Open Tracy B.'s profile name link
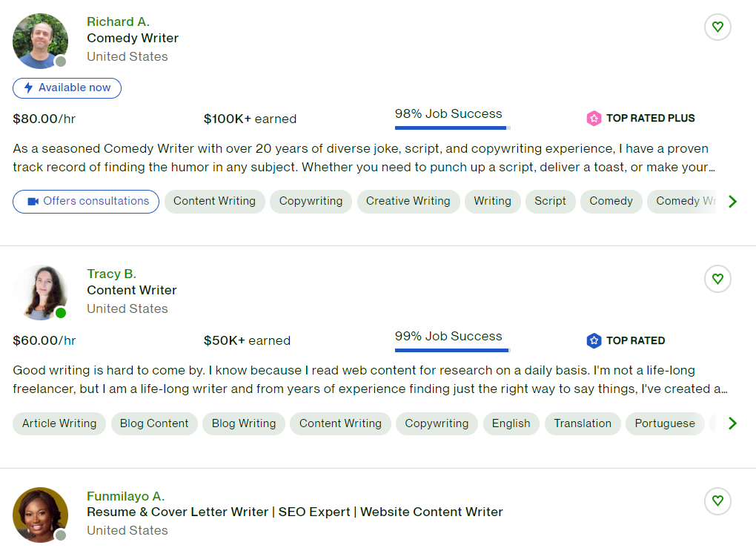Image resolution: width=756 pixels, height=548 pixels. tap(111, 274)
